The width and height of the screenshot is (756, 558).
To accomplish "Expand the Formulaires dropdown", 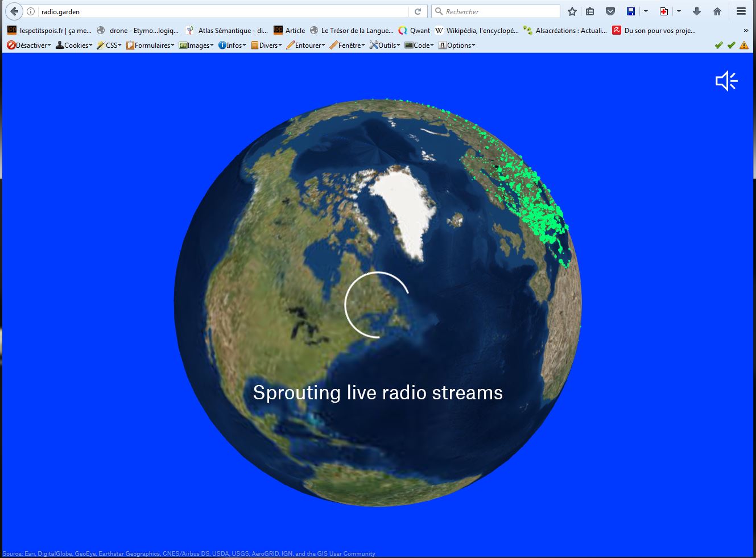I will pos(151,46).
